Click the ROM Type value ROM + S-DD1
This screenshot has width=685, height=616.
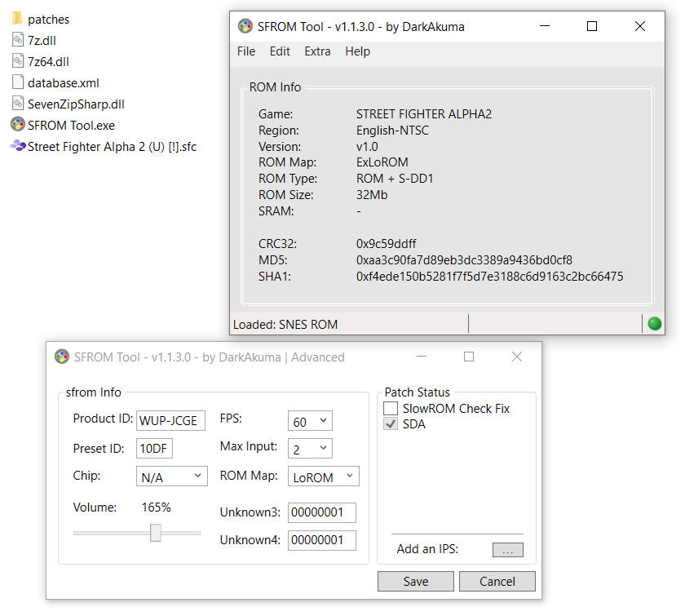point(395,179)
